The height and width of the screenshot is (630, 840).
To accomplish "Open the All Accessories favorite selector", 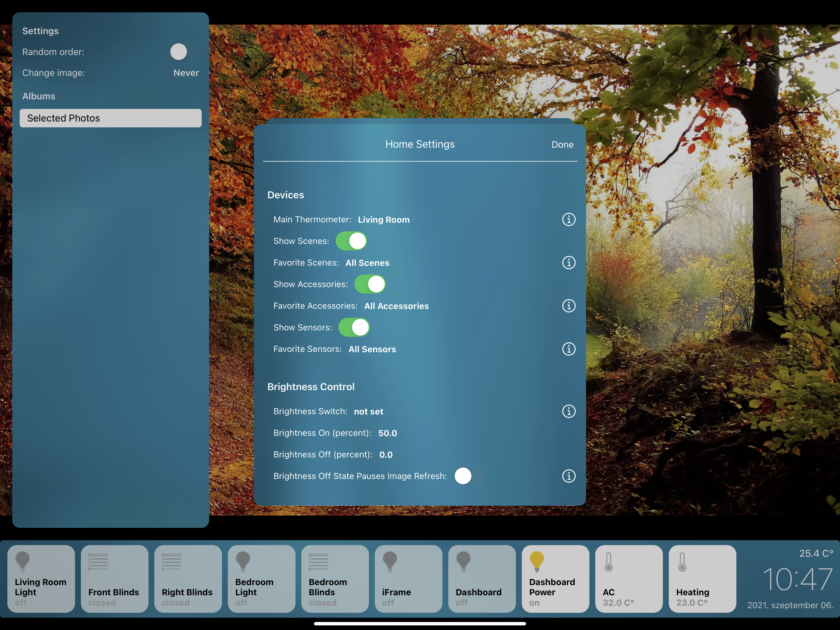I will coord(396,306).
